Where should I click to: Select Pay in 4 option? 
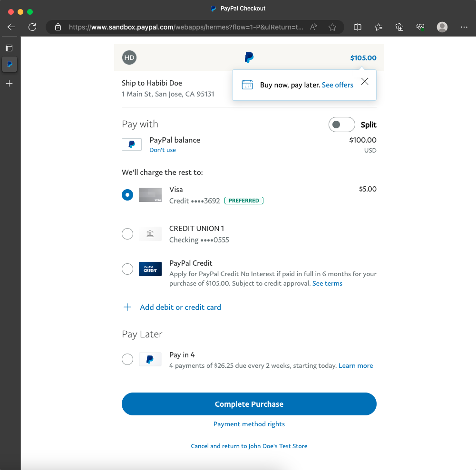(127, 359)
